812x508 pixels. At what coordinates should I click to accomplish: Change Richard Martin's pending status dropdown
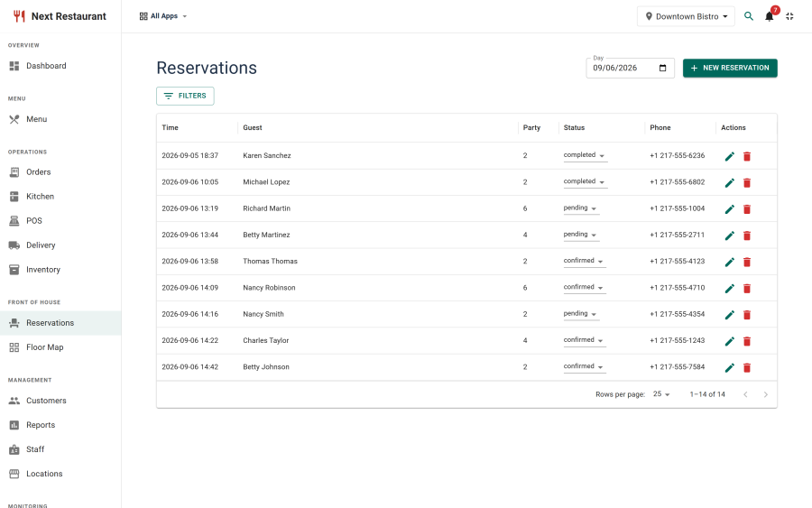pos(581,208)
